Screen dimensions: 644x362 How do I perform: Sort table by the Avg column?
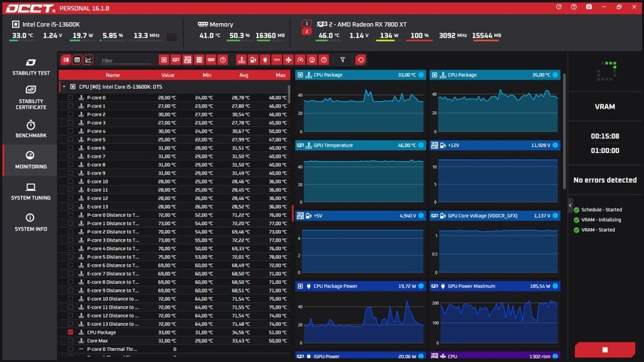coord(243,75)
